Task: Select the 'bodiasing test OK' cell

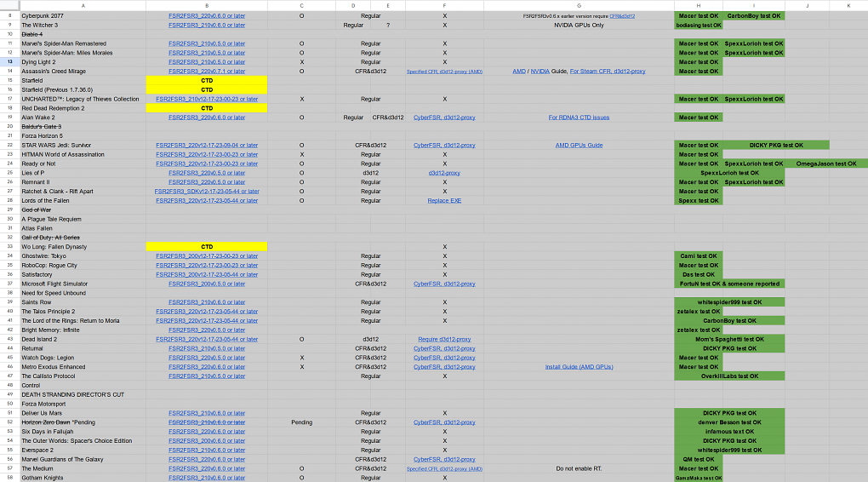Action: (698, 25)
